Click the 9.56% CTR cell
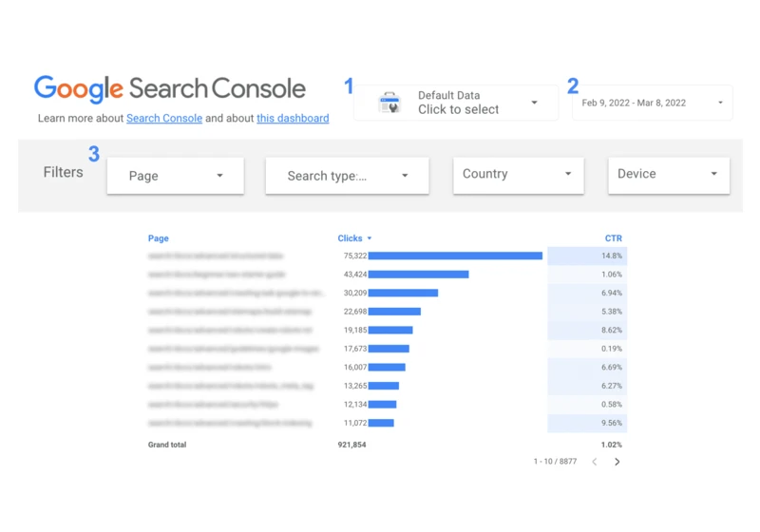This screenshot has width=760, height=532. point(587,423)
